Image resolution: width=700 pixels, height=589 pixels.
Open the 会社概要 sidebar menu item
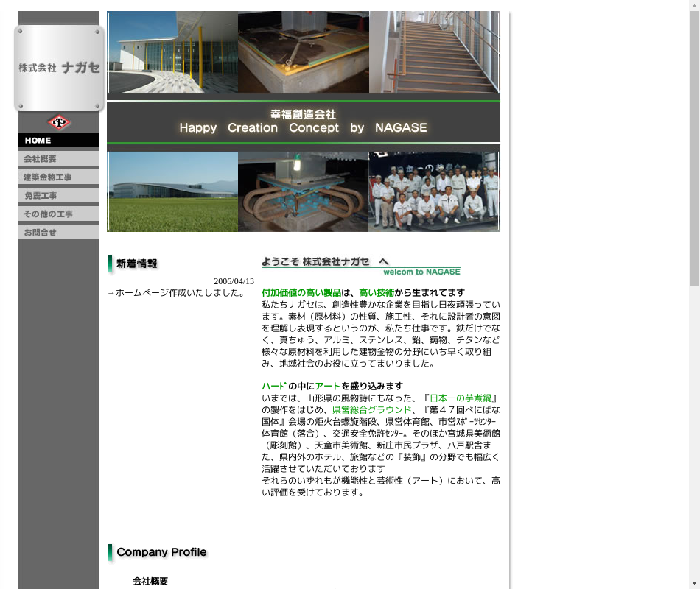59,158
